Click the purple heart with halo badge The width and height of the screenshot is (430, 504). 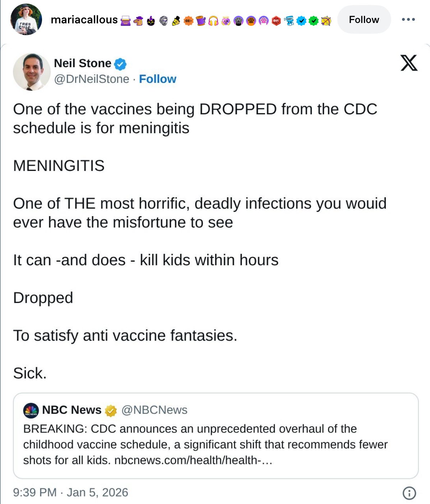click(x=226, y=21)
